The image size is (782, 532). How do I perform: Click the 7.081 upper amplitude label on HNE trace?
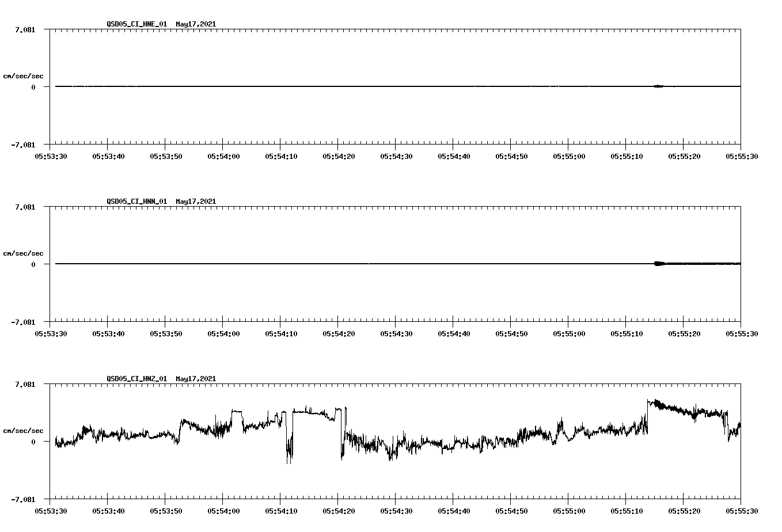(x=24, y=28)
